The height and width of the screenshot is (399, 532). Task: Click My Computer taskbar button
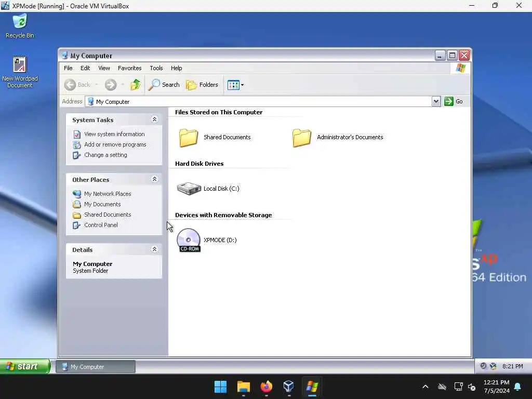point(96,367)
